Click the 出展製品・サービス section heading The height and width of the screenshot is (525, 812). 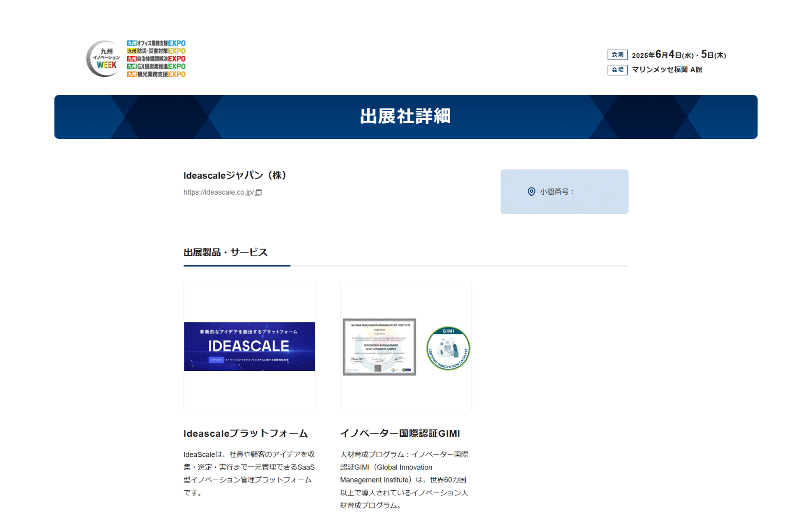pos(225,252)
